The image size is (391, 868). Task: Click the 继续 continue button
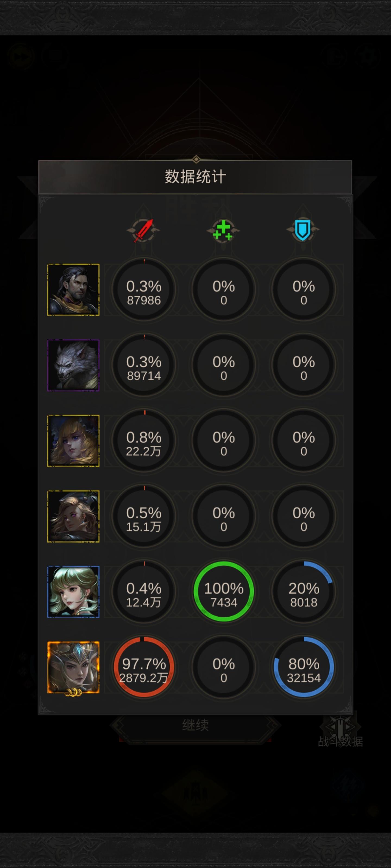(x=195, y=725)
